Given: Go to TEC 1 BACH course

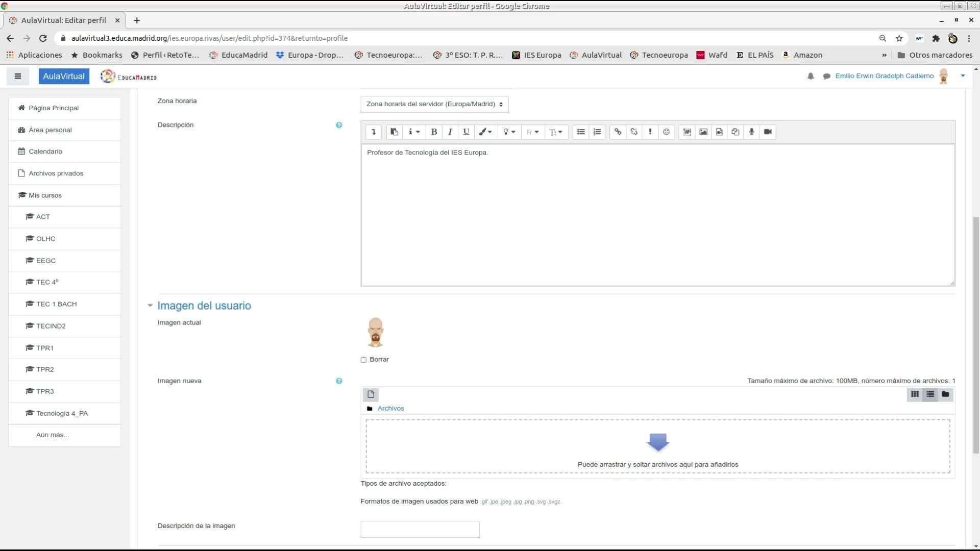Looking at the screenshot, I should click(56, 304).
